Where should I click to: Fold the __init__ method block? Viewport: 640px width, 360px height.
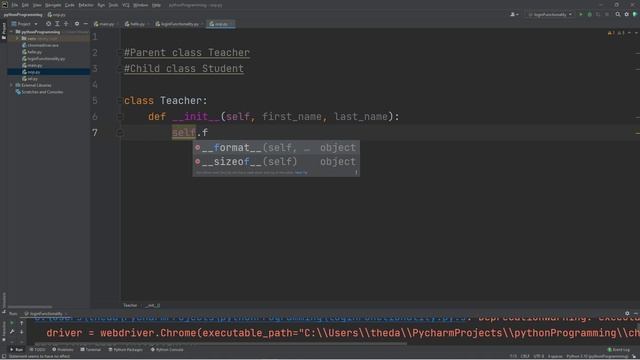click(x=120, y=117)
